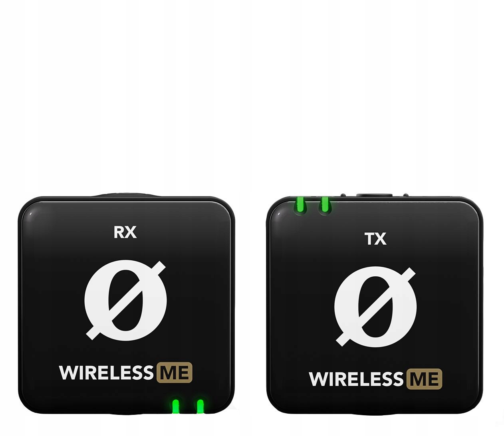Click the left green LED atop the transmitter
Screen dimensions: 504x436
tap(300, 204)
